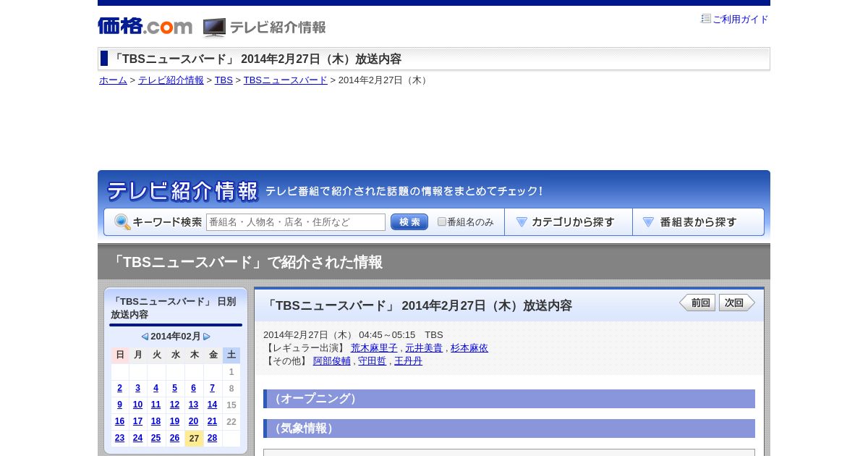Select calendar date 26
Image resolution: width=868 pixels, height=456 pixels.
click(x=174, y=438)
